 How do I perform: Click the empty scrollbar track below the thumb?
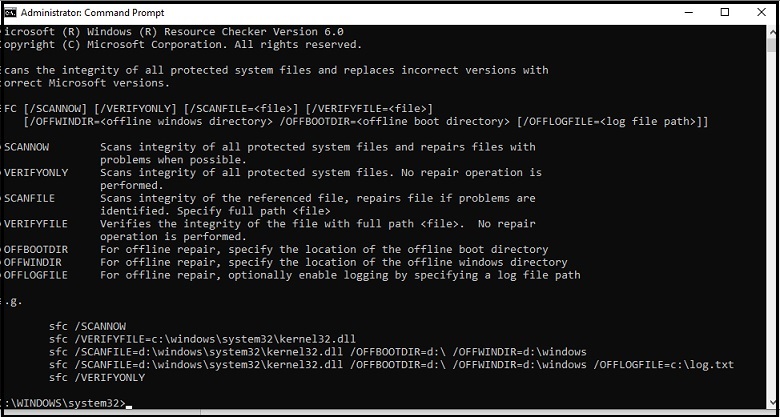click(772, 224)
